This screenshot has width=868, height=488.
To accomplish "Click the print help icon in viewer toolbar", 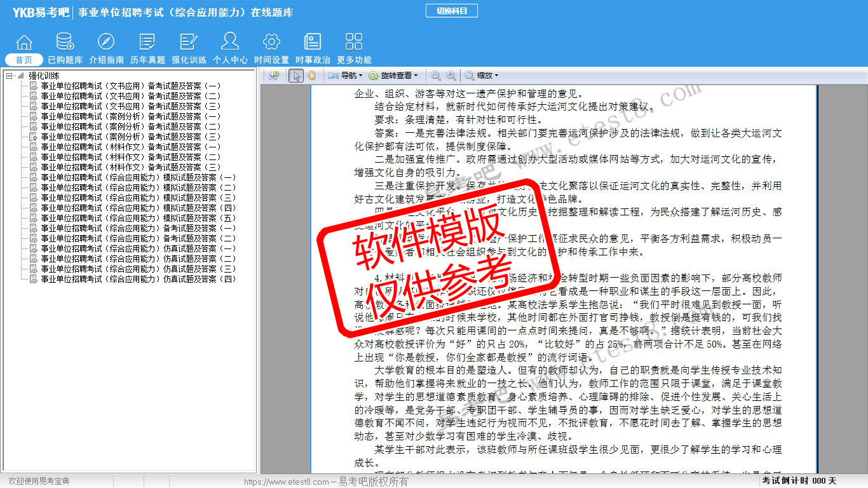I will (x=274, y=76).
